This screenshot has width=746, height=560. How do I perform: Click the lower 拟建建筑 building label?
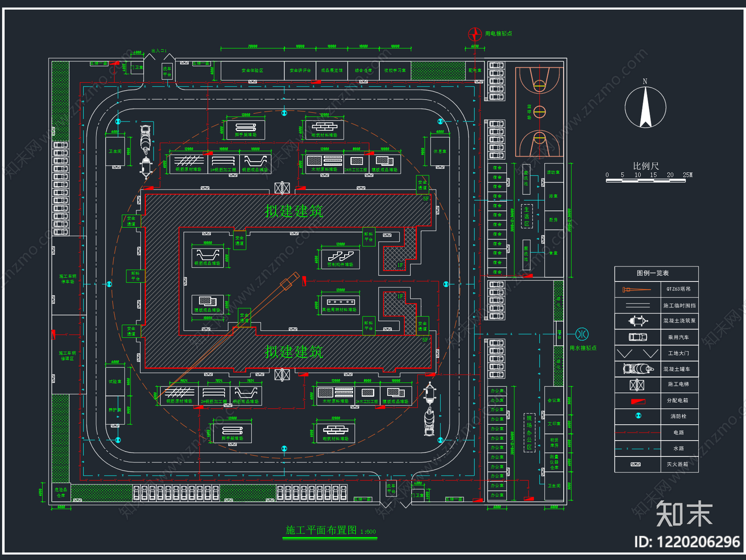click(294, 352)
